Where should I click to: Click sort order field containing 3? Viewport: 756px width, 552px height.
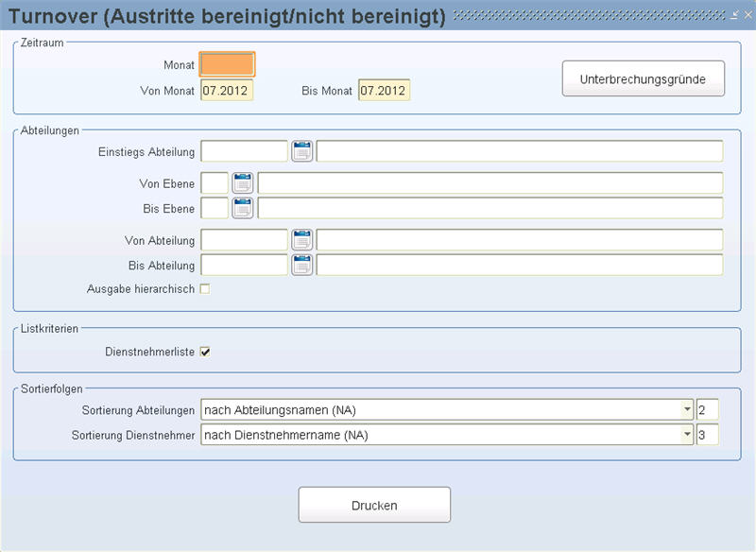(707, 435)
